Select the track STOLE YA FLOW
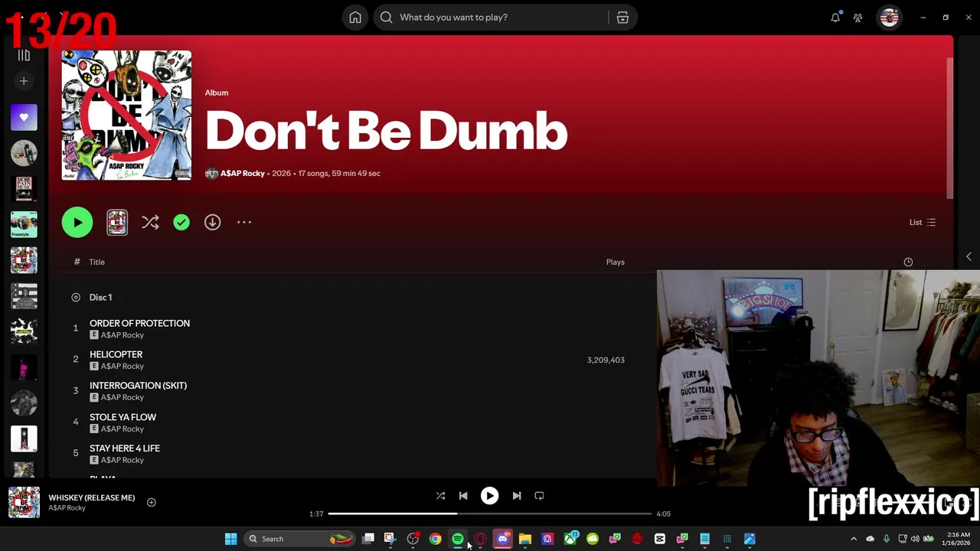 [x=122, y=417]
